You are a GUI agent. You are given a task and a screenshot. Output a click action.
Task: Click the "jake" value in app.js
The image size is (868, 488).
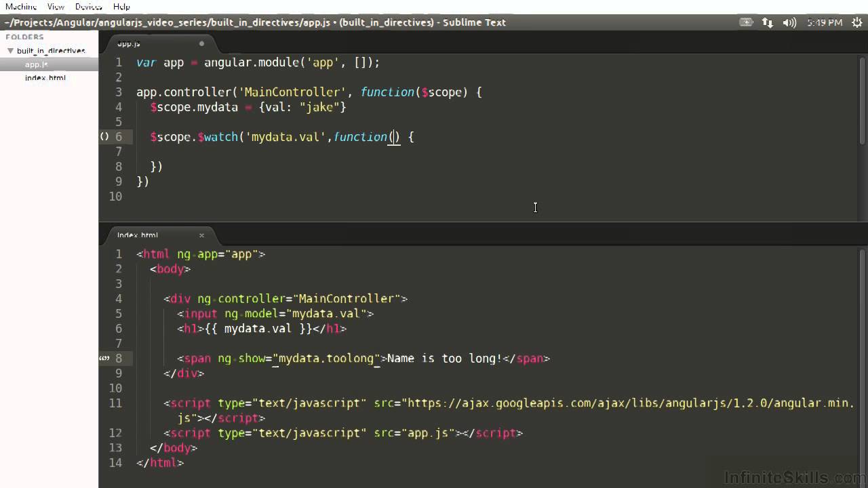click(x=319, y=107)
